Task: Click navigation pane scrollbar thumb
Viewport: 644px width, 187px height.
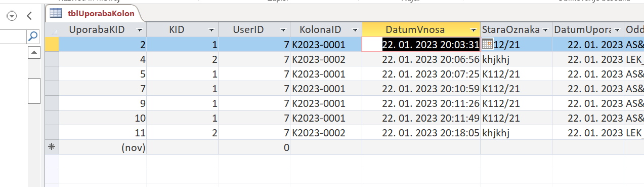Action: (34, 90)
